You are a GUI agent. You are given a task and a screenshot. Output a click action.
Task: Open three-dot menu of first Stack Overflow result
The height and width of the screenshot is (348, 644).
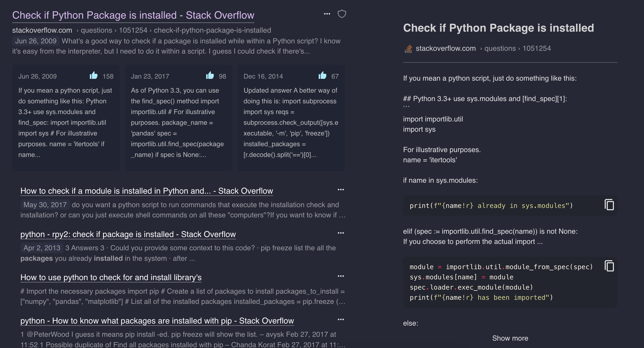327,14
